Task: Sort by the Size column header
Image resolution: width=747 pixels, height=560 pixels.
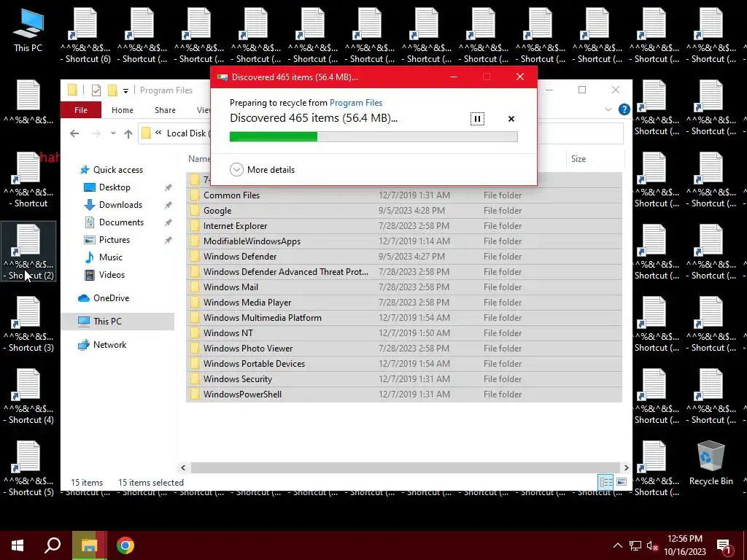Action: [578, 159]
